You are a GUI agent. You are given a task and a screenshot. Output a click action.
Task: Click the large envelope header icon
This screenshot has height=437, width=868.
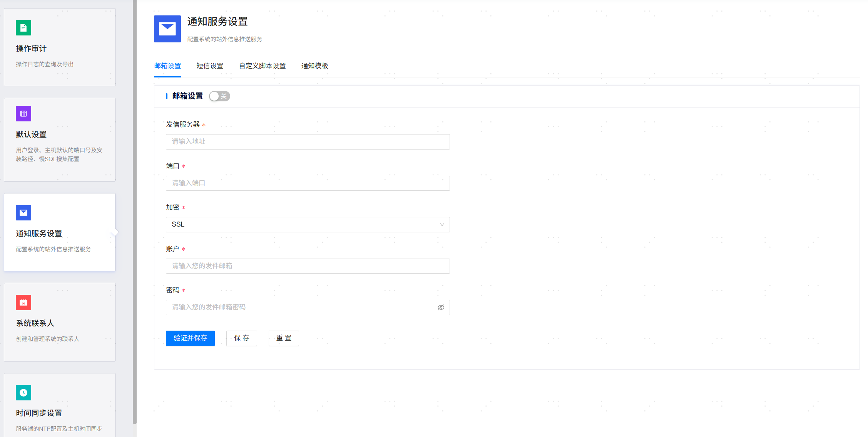pyautogui.click(x=167, y=29)
